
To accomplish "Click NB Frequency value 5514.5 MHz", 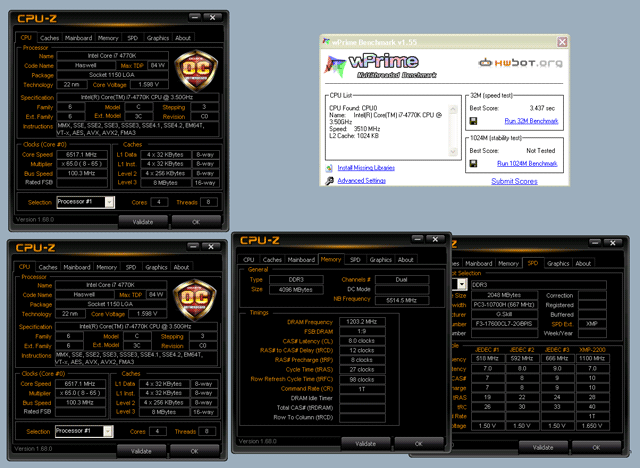I will pos(402,300).
